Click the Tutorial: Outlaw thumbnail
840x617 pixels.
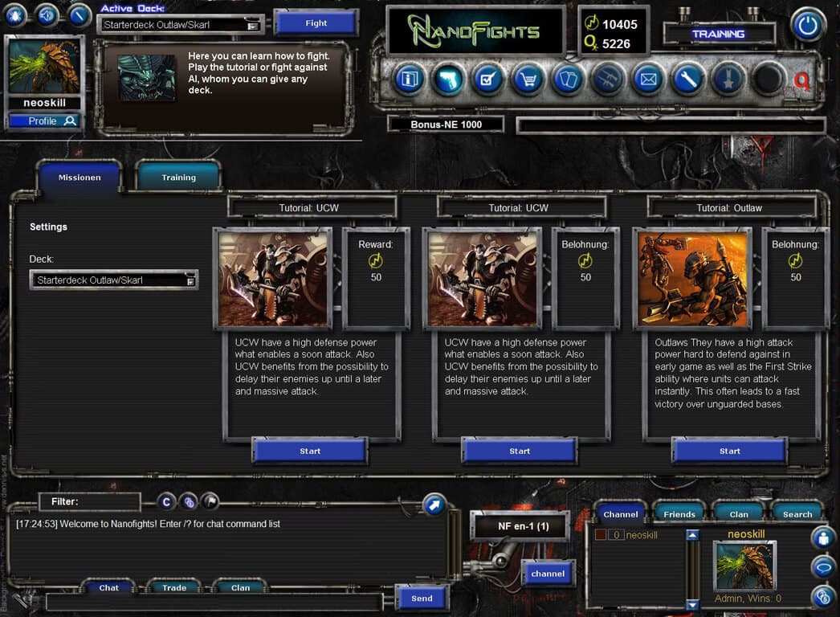[x=692, y=278]
